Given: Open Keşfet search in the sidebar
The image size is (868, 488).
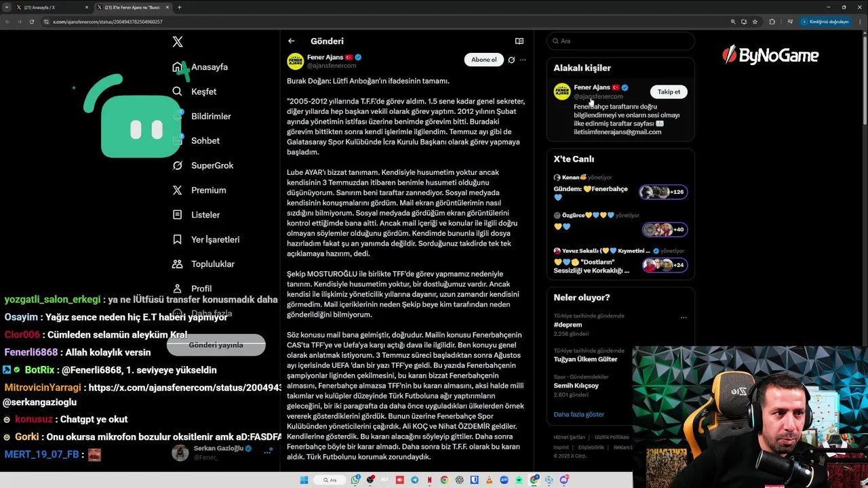Looking at the screenshot, I should 195,91.
